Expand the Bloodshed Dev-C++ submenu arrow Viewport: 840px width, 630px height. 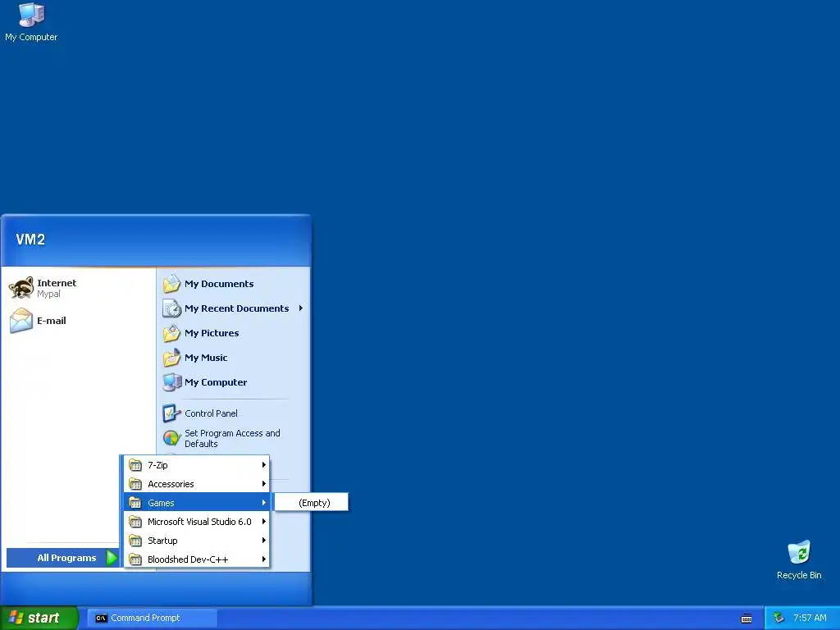[263, 559]
